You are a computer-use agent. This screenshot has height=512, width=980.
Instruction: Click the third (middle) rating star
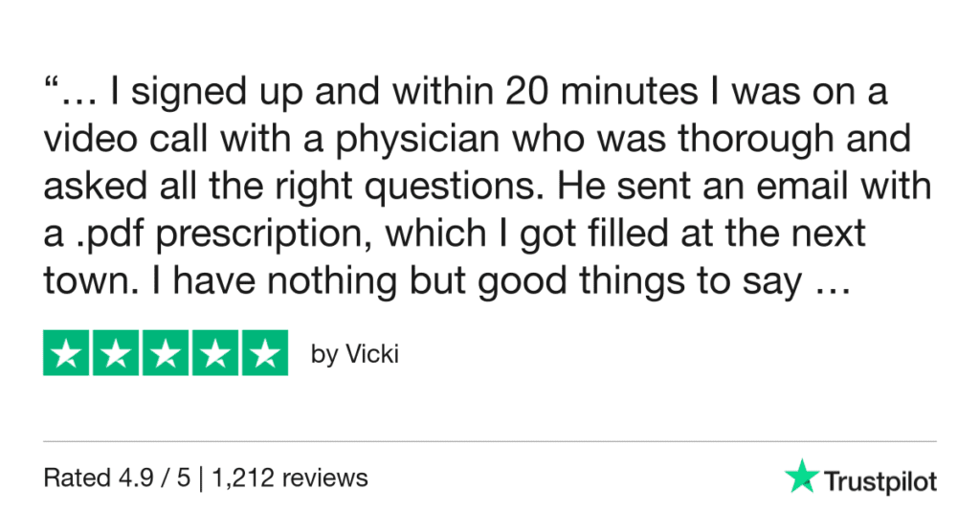(166, 354)
